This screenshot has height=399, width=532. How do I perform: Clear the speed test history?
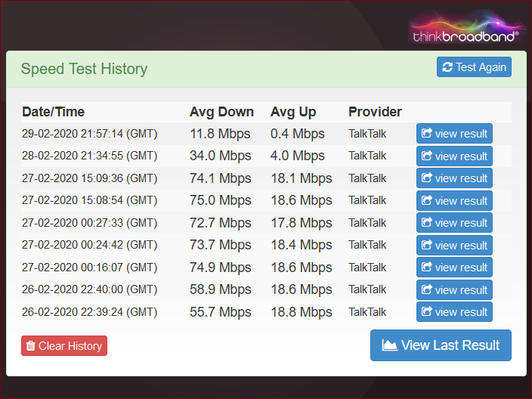[64, 346]
